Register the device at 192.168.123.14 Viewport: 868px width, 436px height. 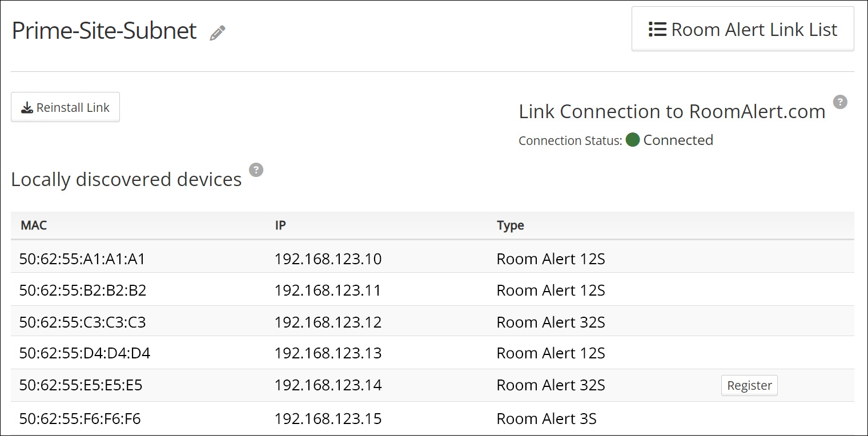pyautogui.click(x=749, y=385)
